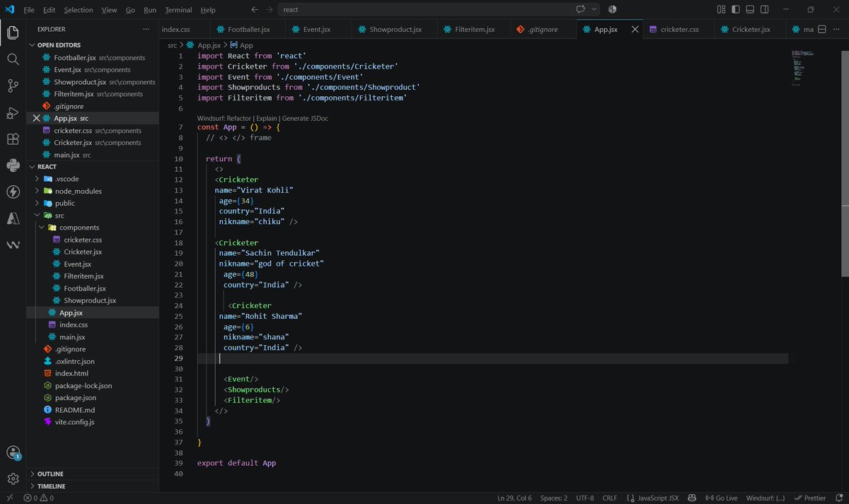Click the Copilot status icon in status bar

click(x=692, y=498)
